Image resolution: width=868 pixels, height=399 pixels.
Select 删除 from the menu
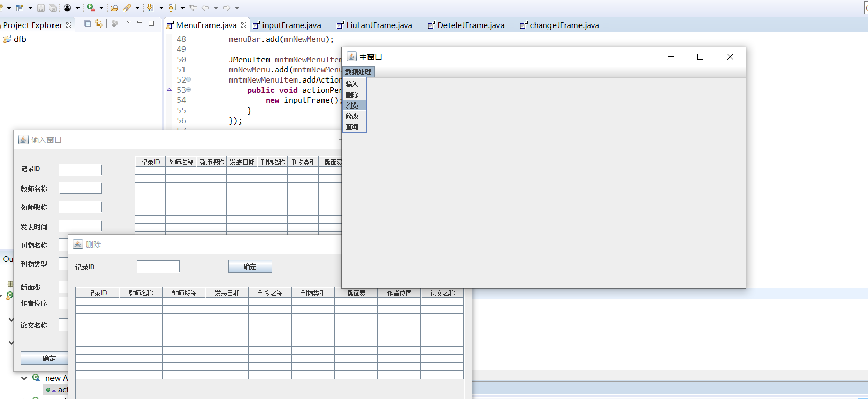click(x=354, y=95)
